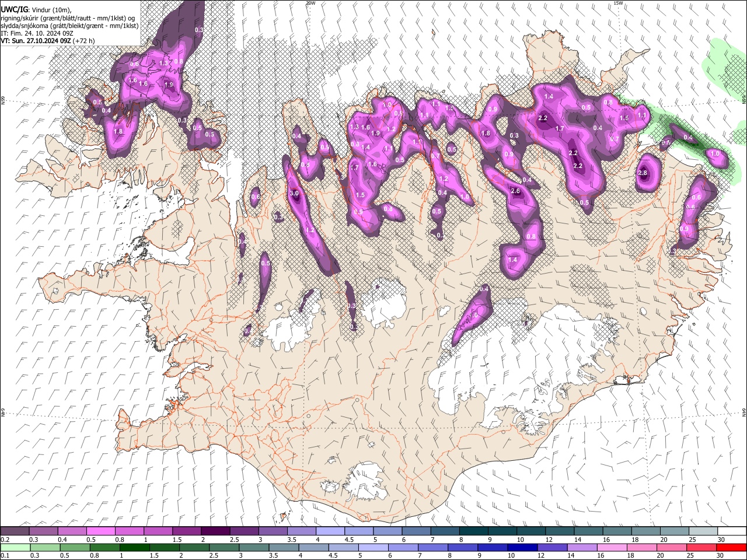Select upper legend swatch between 0.2 and 0.3
This screenshot has width=747, height=560.
15,531
